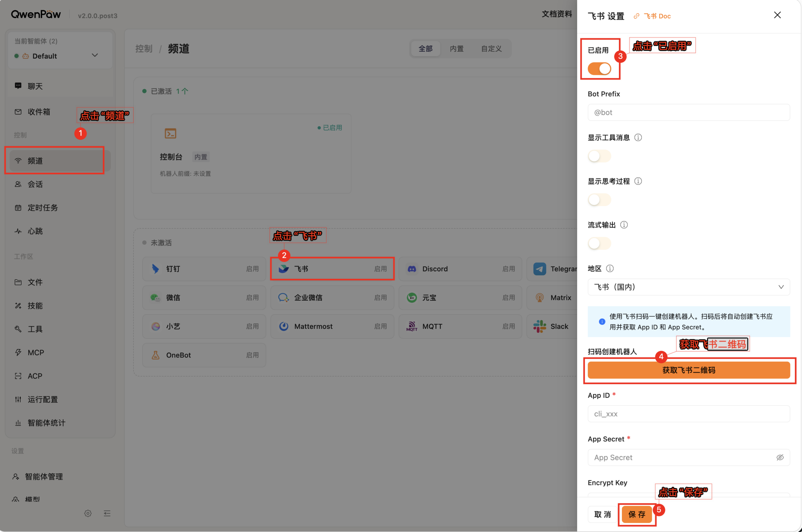
Task: Click the OneBot channel icon
Action: [x=155, y=355]
